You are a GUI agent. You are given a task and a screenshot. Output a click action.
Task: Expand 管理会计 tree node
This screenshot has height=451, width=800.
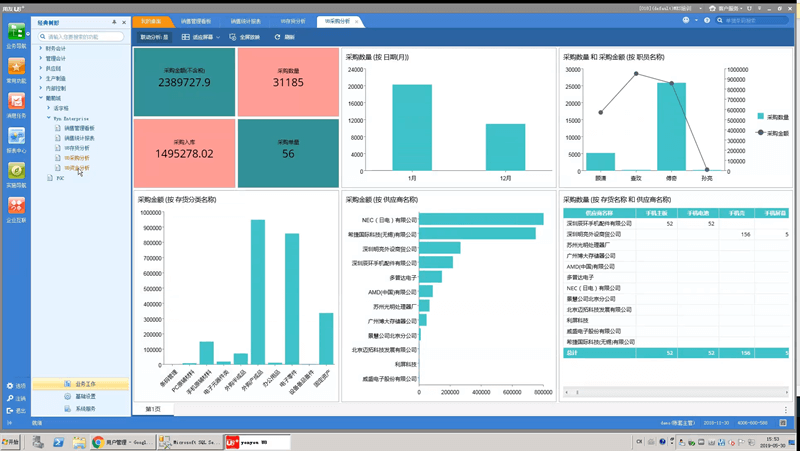[41, 58]
